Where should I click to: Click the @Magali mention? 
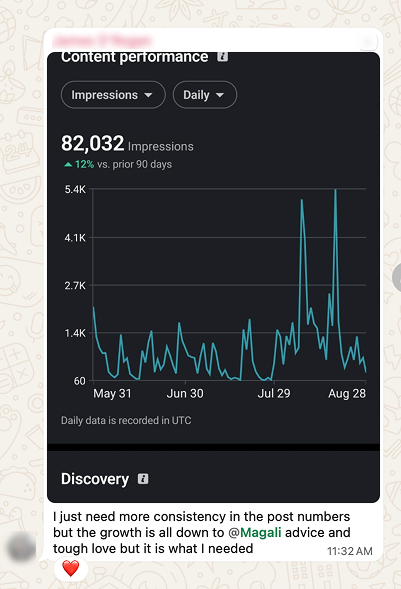coord(255,532)
